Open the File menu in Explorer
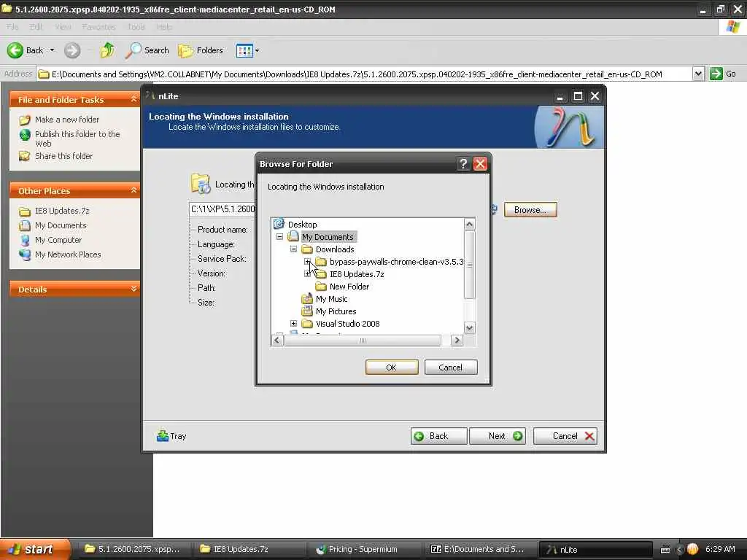Viewport: 747px width, 560px height. pos(12,27)
